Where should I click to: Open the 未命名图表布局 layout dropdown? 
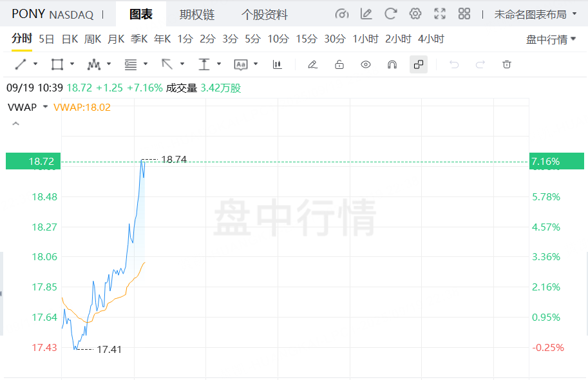pyautogui.click(x=535, y=15)
